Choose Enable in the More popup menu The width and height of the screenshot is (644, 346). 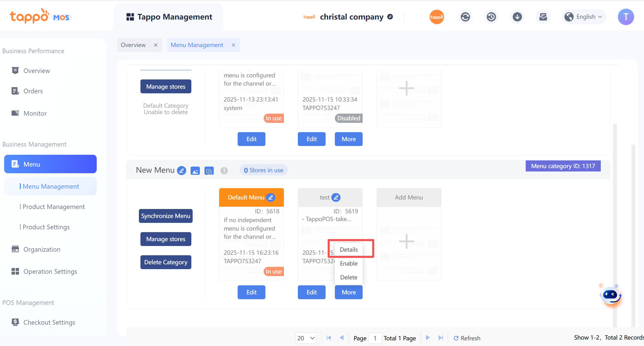point(349,263)
